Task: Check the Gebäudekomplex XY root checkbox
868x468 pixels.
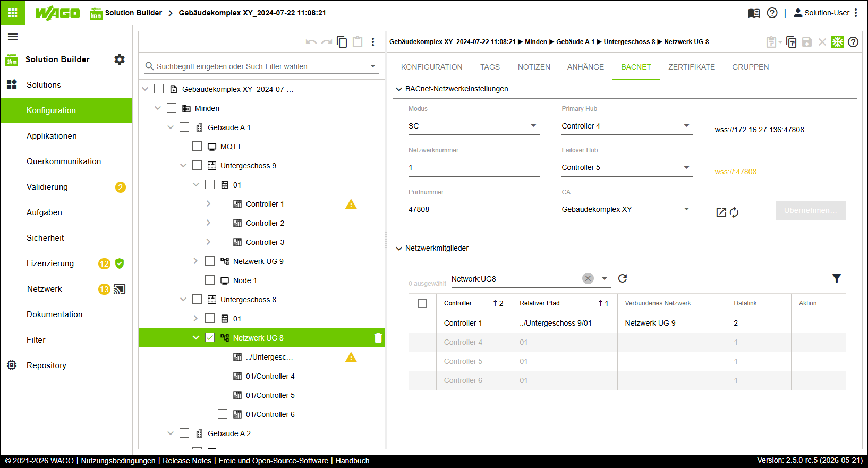Action: click(x=159, y=89)
